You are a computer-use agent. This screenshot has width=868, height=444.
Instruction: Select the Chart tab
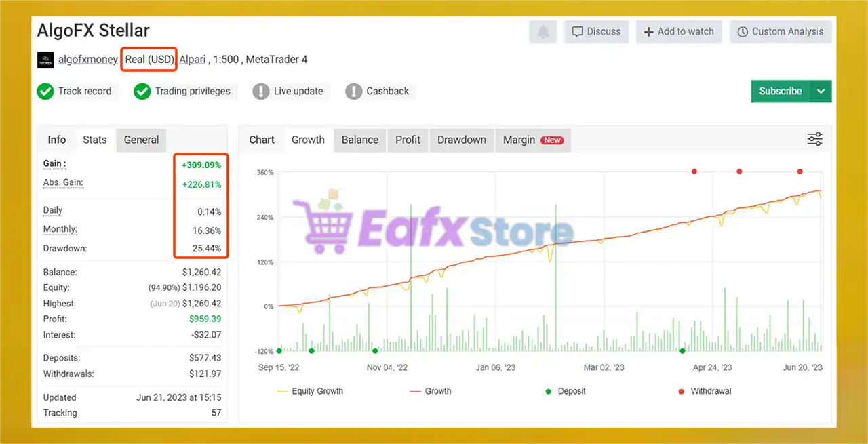(262, 140)
